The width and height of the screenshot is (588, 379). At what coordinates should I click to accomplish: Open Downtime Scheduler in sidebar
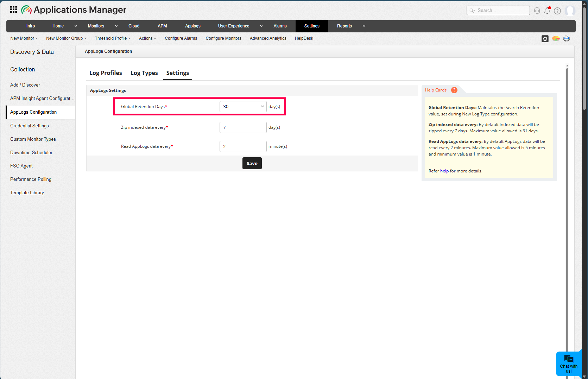(31, 153)
